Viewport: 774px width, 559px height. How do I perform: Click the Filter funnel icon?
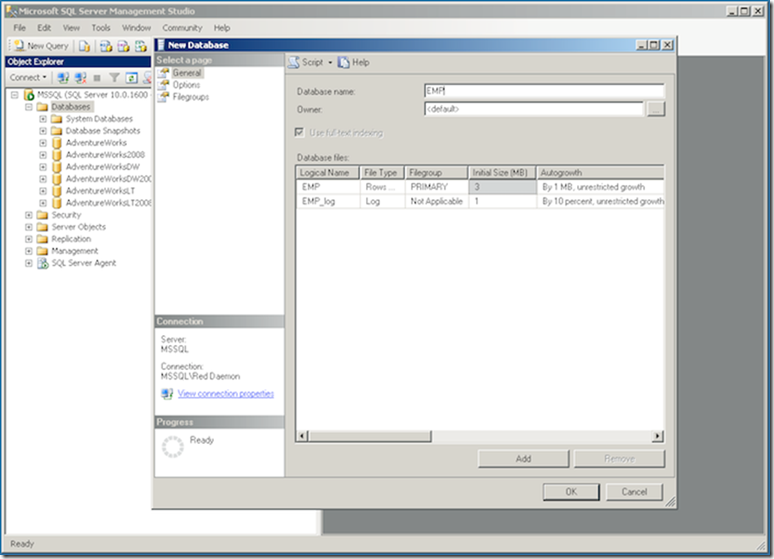(x=115, y=78)
